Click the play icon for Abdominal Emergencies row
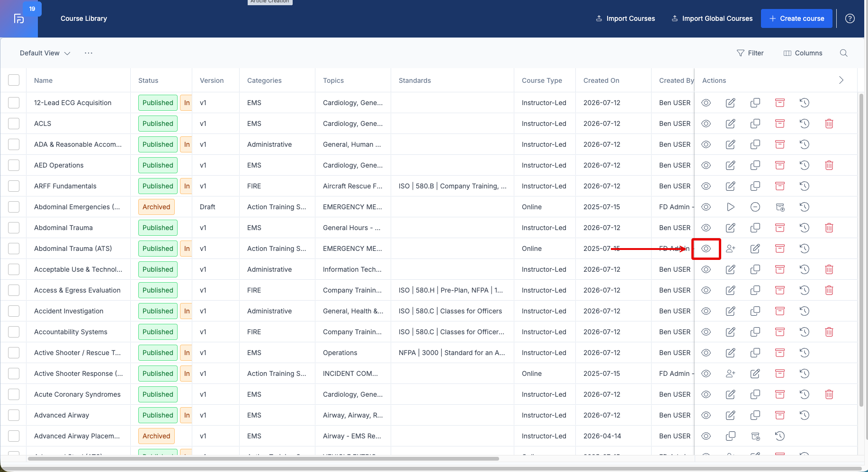 point(731,207)
